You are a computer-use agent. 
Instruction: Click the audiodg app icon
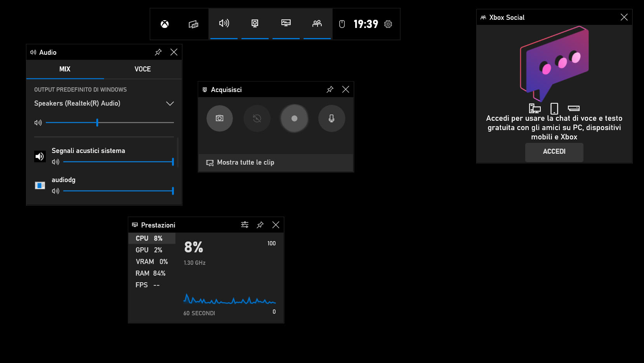click(40, 186)
